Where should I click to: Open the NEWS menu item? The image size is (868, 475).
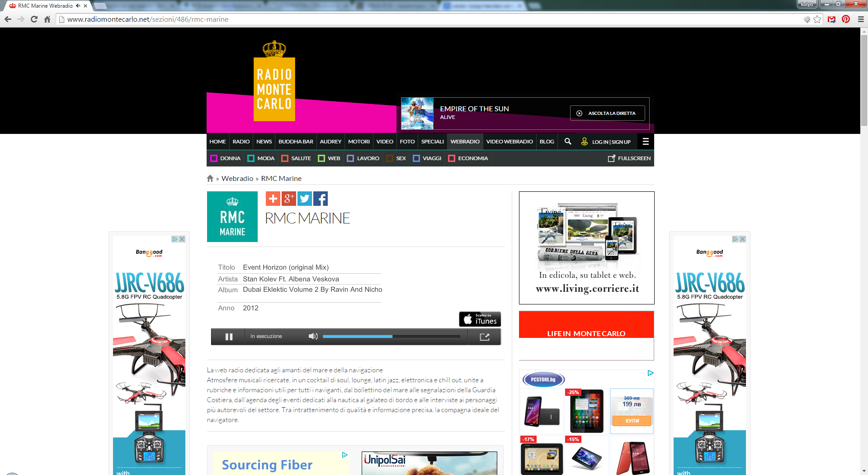[x=264, y=142]
